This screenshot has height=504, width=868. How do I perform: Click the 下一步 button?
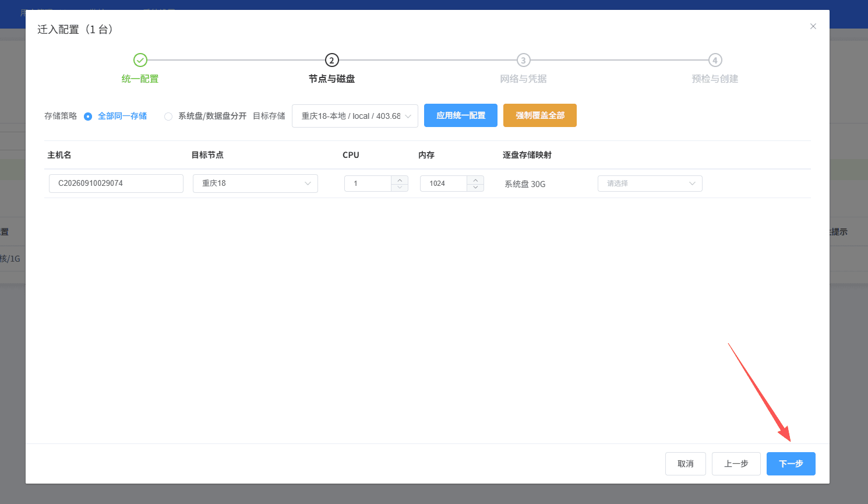tap(791, 464)
